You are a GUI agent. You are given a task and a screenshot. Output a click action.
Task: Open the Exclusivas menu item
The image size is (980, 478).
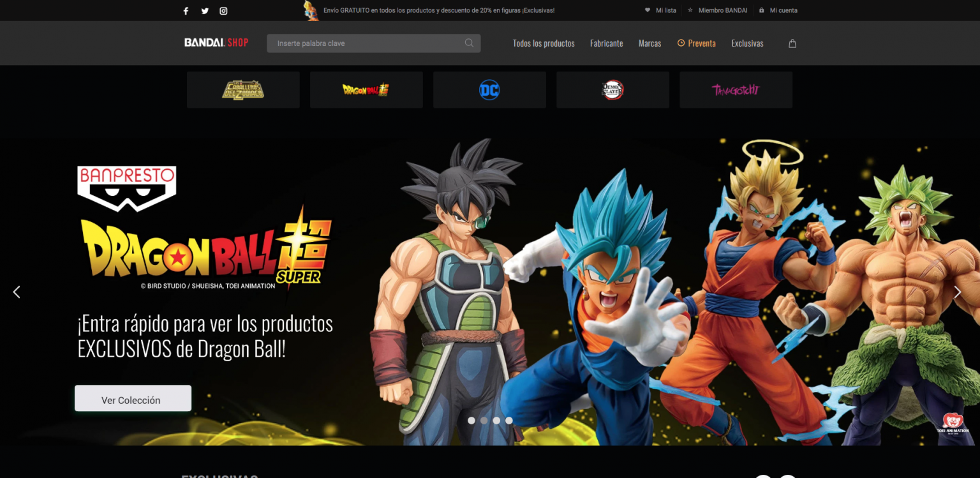point(747,43)
